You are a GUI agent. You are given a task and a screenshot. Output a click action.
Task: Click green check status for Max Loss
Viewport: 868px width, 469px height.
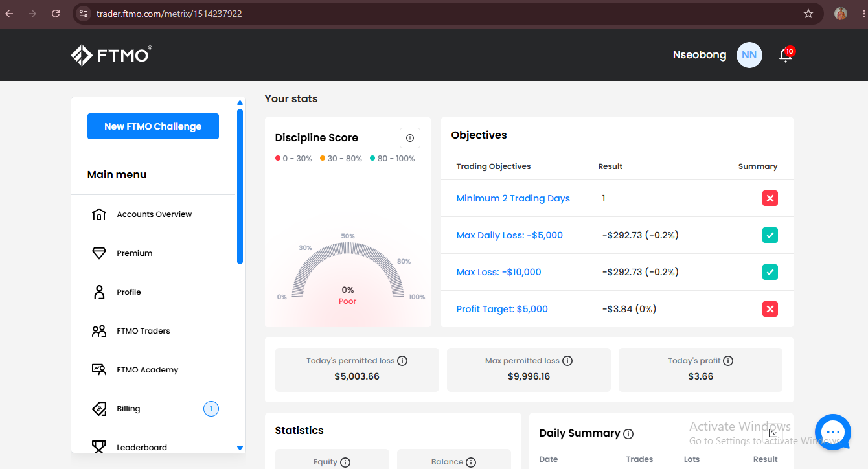(770, 273)
